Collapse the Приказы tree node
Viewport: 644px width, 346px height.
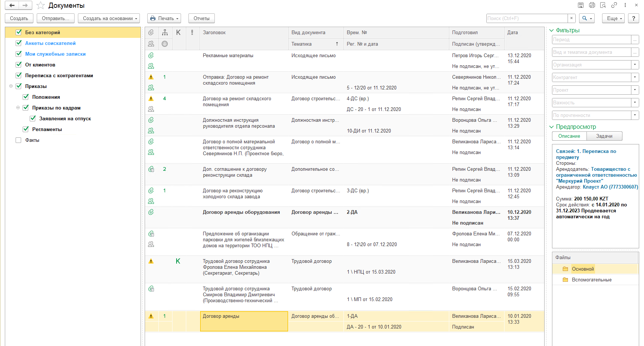point(11,86)
